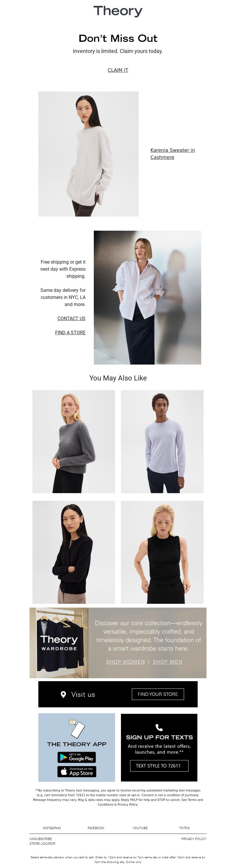Open the lavender men's sweater product image
The image size is (236, 868).
(x=162, y=441)
